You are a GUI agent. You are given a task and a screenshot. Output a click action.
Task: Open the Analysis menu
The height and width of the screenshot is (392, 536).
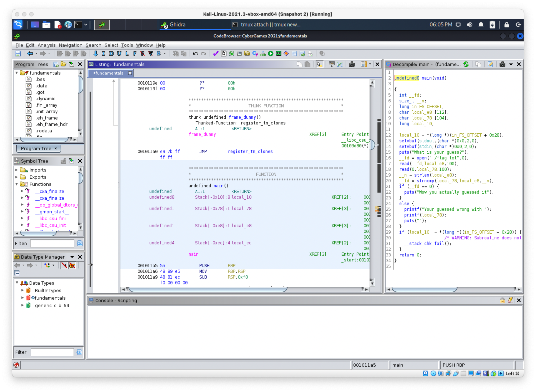[47, 45]
